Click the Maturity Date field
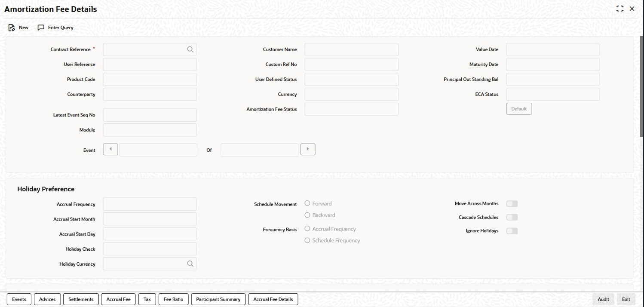This screenshot has width=644, height=307. click(x=553, y=64)
